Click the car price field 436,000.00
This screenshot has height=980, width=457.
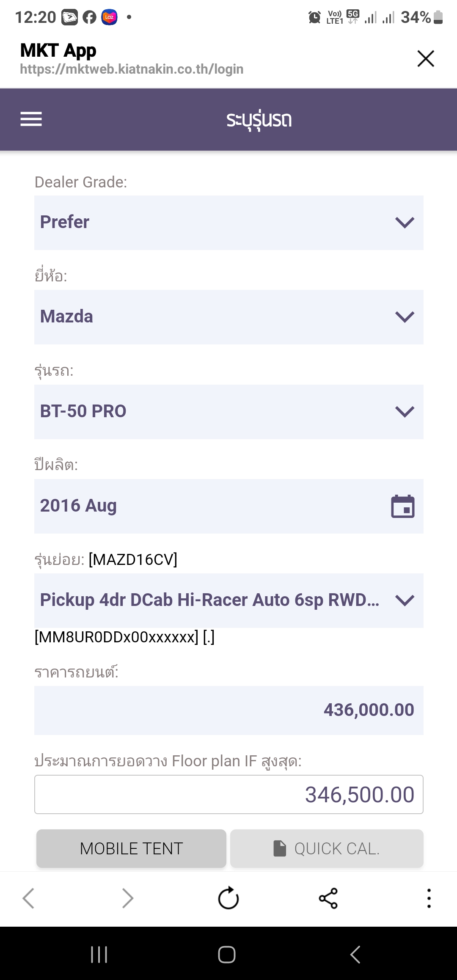pyautogui.click(x=228, y=710)
